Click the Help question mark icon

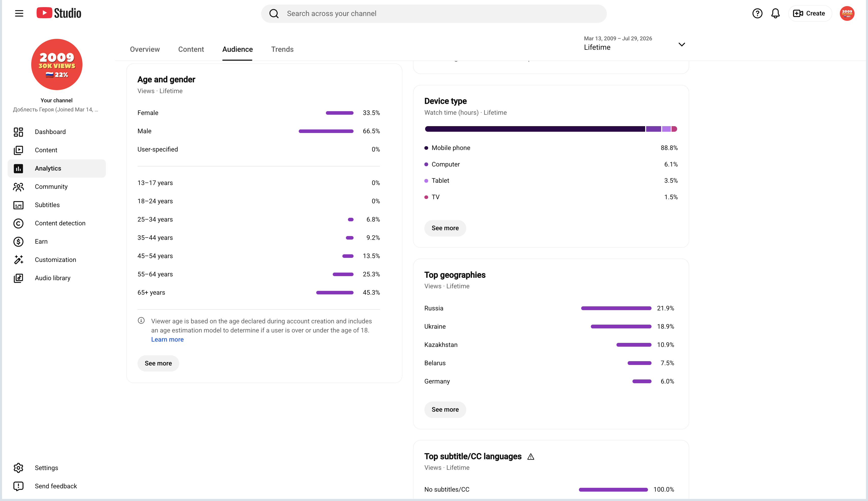pyautogui.click(x=757, y=13)
